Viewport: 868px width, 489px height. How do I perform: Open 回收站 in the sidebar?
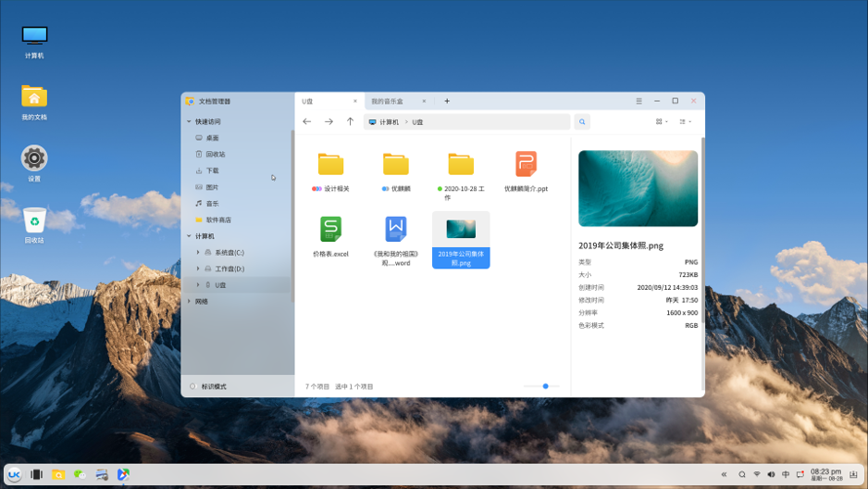(x=215, y=154)
